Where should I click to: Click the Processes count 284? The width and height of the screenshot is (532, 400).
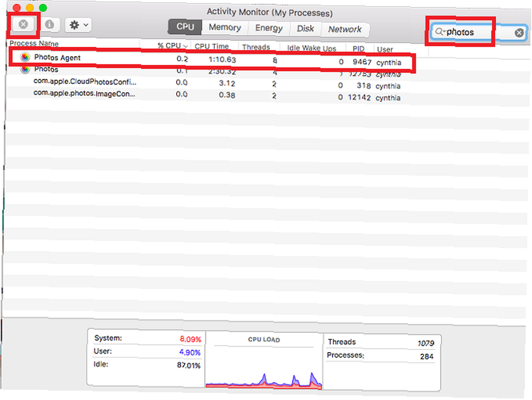click(427, 356)
